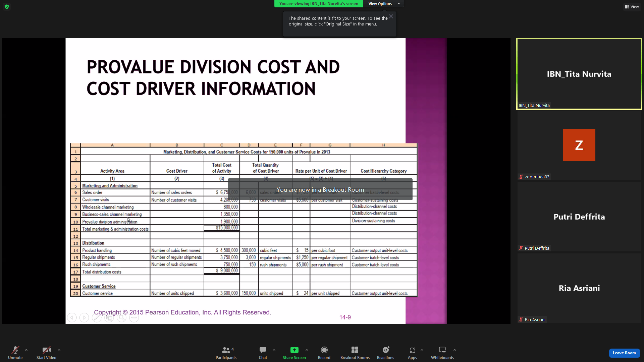Click the slide title 'PROVALUE DIVISION COST AND'
The width and height of the screenshot is (644, 362).
tap(213, 67)
